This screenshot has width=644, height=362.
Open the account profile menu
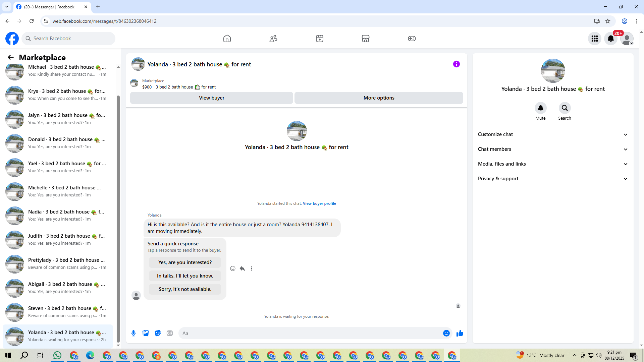coord(627,39)
